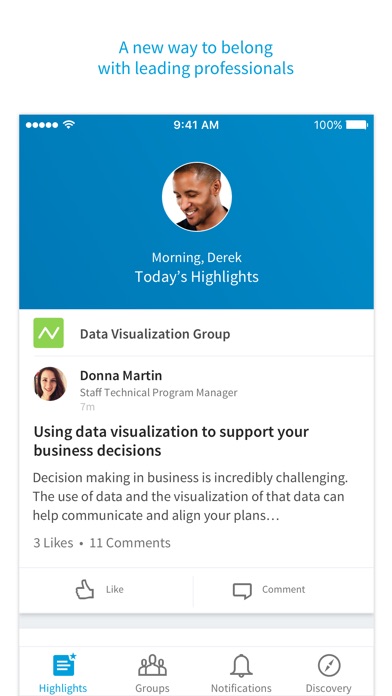Select the Highlights tab label

[x=63, y=688]
